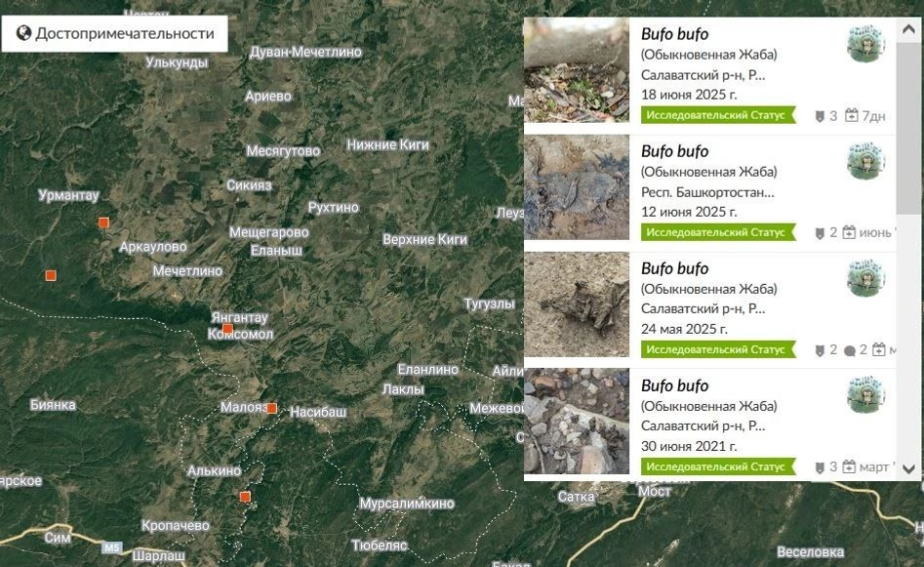Click the scroll-down arrow of the observation list
Screen dimensions: 924x567
tap(908, 469)
